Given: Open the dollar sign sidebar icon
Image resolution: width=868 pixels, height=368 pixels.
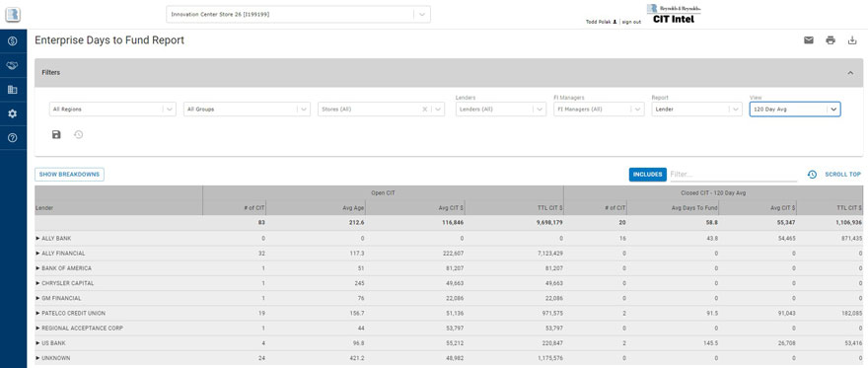Looking at the screenshot, I should tap(13, 41).
